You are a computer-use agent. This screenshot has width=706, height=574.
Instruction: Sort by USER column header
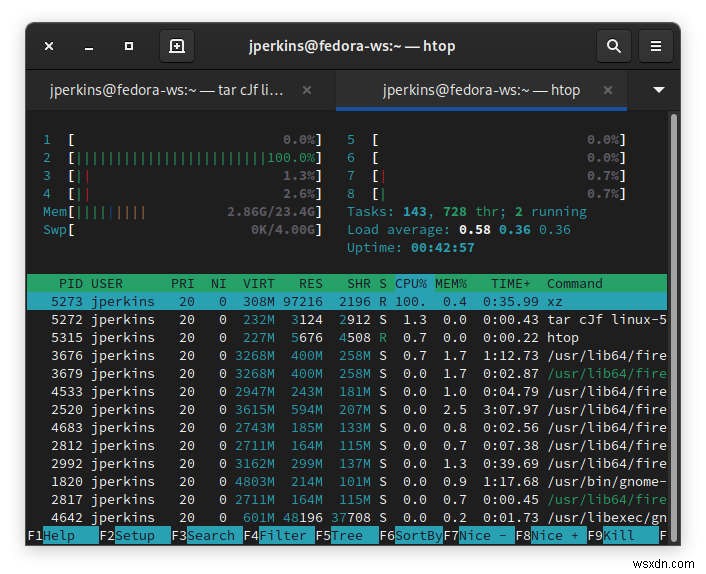pyautogui.click(x=107, y=284)
